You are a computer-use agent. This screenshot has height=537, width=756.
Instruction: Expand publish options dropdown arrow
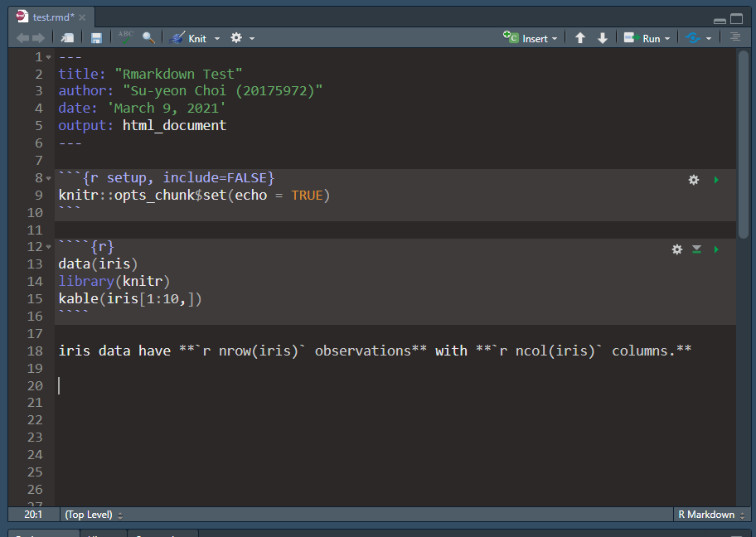[709, 39]
